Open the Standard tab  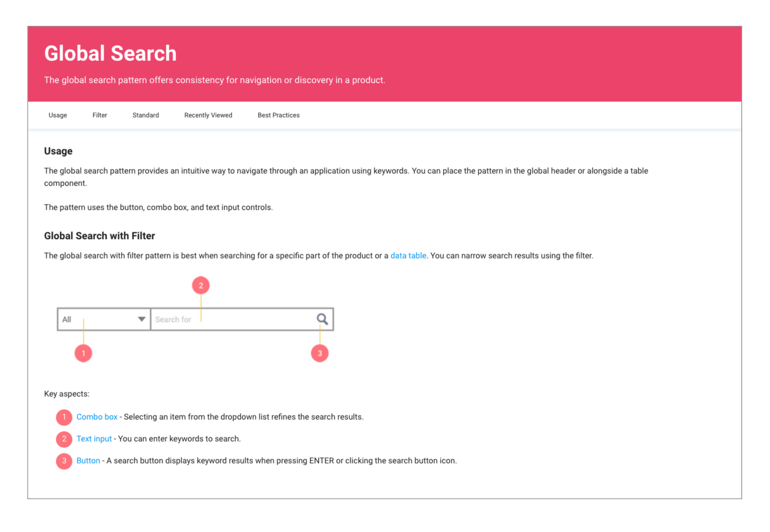[x=145, y=115]
